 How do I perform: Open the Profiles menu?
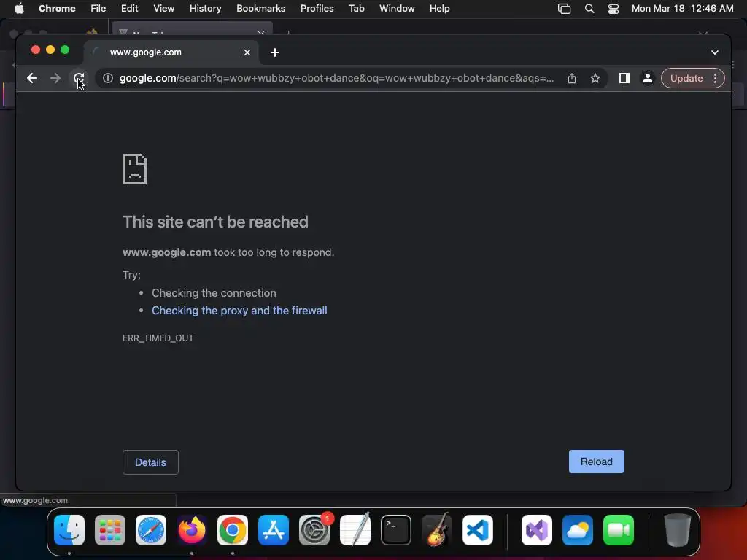tap(317, 8)
